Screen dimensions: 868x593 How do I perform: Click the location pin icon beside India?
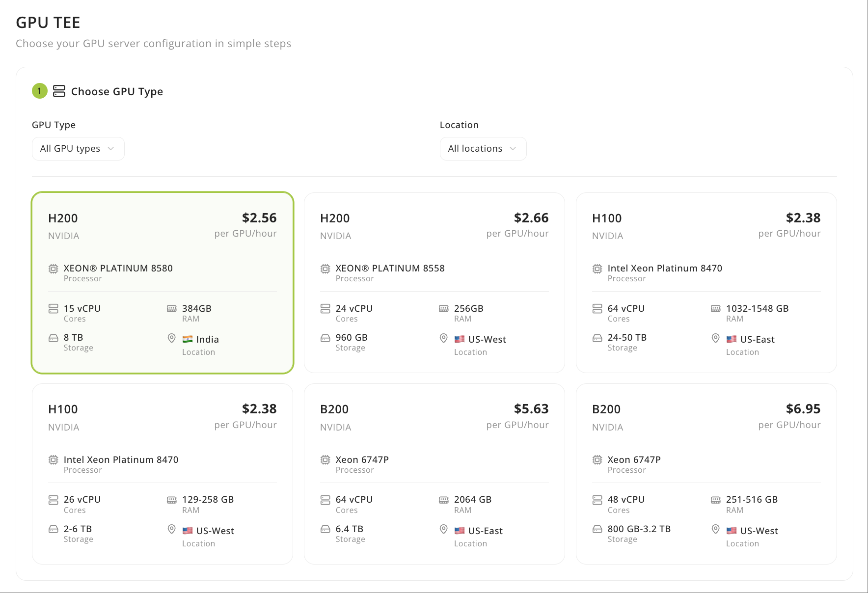(x=172, y=338)
